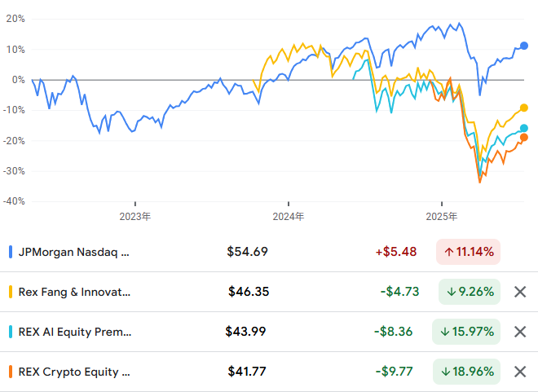Click the 15.97% decline badge
The image size is (538, 392).
[x=466, y=332]
